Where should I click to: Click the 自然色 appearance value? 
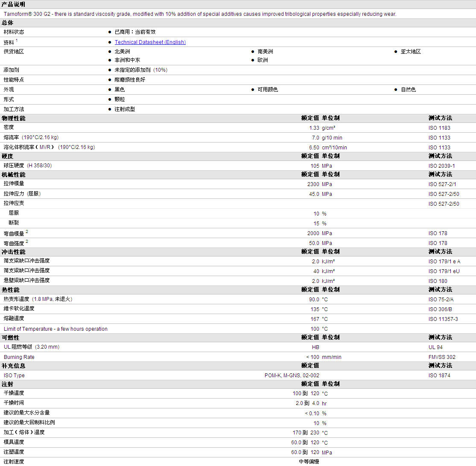(408, 90)
